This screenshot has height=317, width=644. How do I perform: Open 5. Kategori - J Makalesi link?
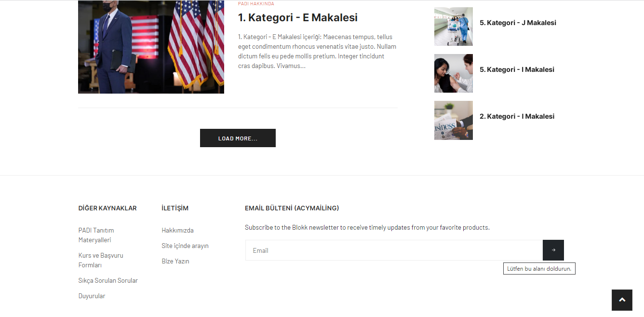(x=518, y=23)
